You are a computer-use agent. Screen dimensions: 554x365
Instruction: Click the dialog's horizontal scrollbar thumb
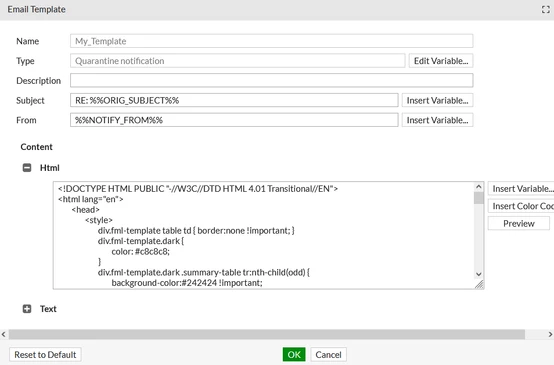point(267,334)
